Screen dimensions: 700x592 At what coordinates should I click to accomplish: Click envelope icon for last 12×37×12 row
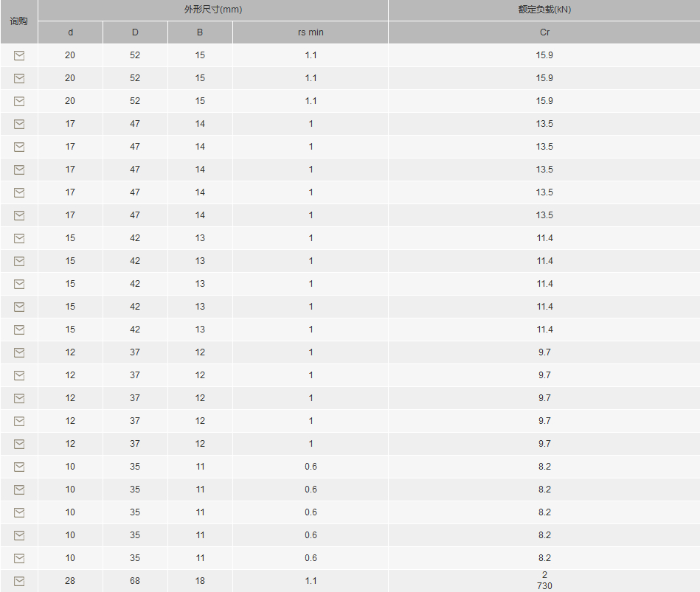(19, 444)
